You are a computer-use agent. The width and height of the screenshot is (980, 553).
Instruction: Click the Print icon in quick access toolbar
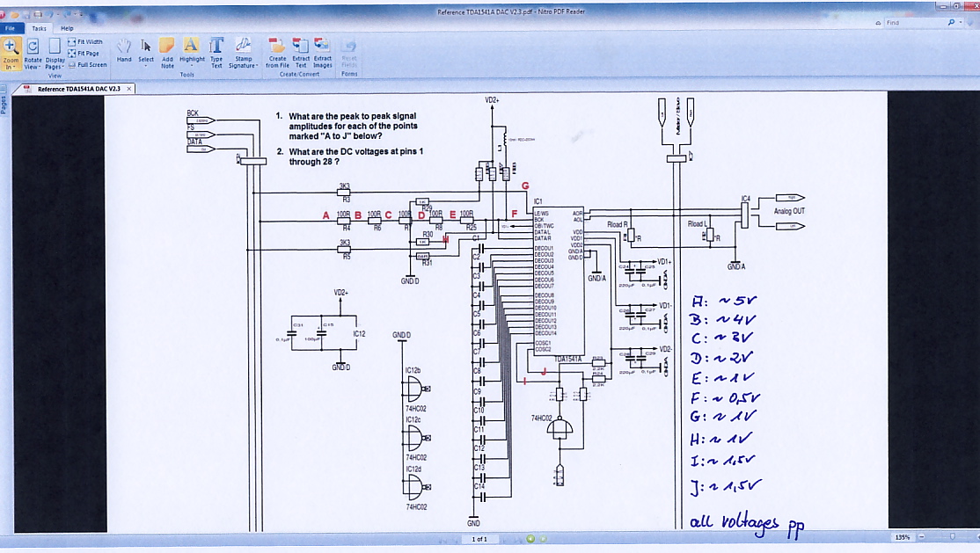38,14
